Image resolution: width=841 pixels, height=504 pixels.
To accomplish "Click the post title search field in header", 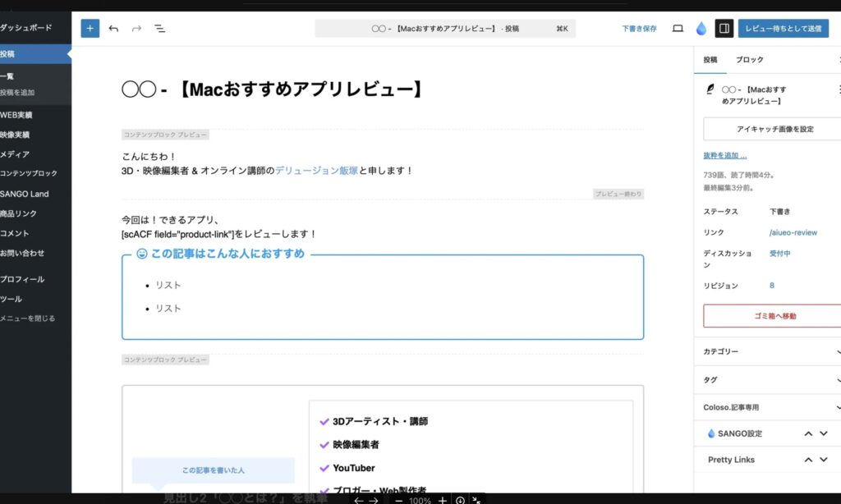I will pyautogui.click(x=445, y=28).
